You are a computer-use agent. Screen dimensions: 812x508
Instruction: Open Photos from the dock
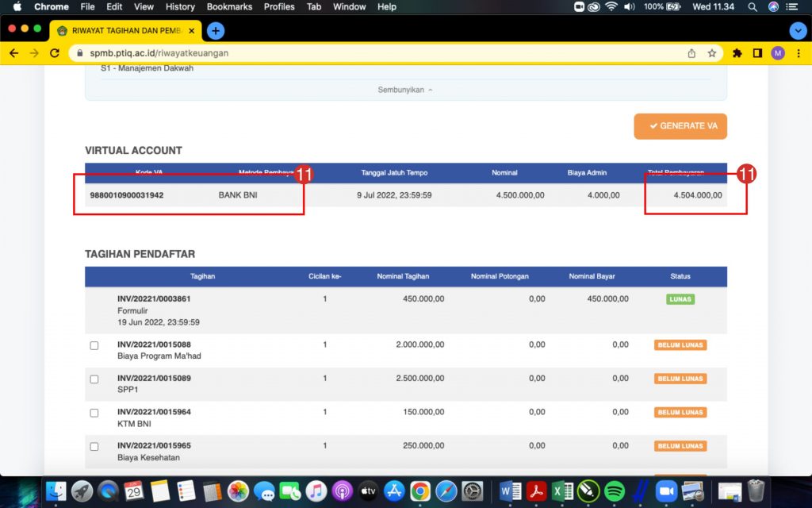238,491
